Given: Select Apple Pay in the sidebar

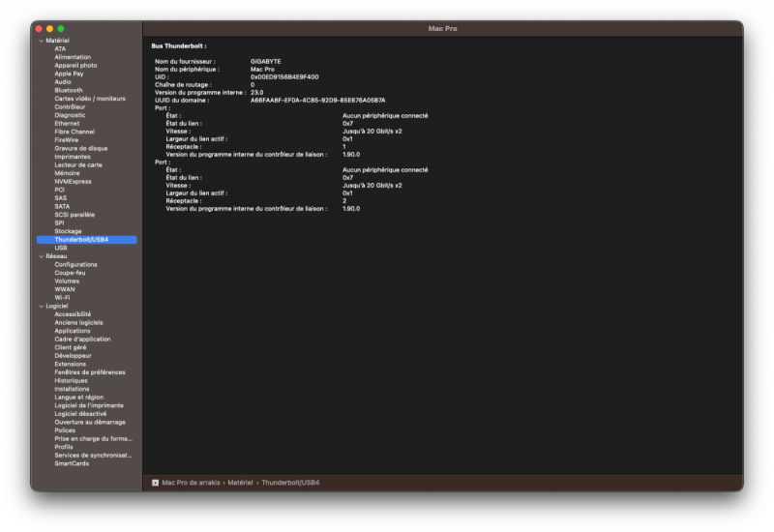Looking at the screenshot, I should 69,74.
